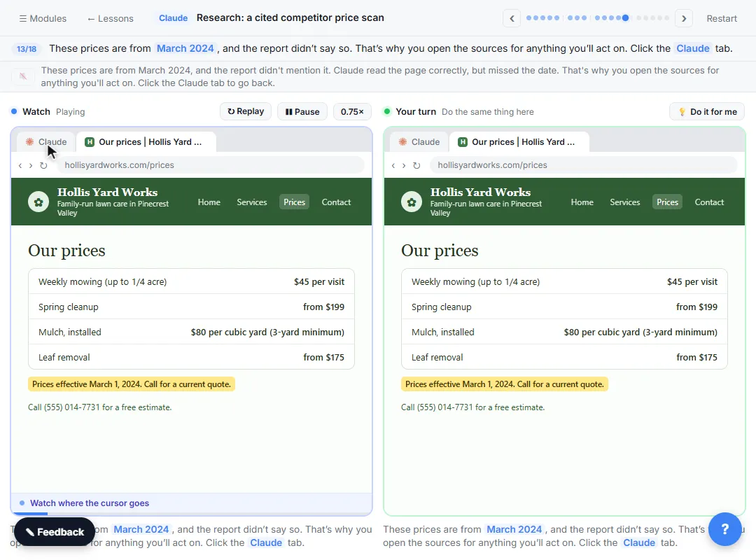Click back arrow in Your turn browser

click(393, 165)
